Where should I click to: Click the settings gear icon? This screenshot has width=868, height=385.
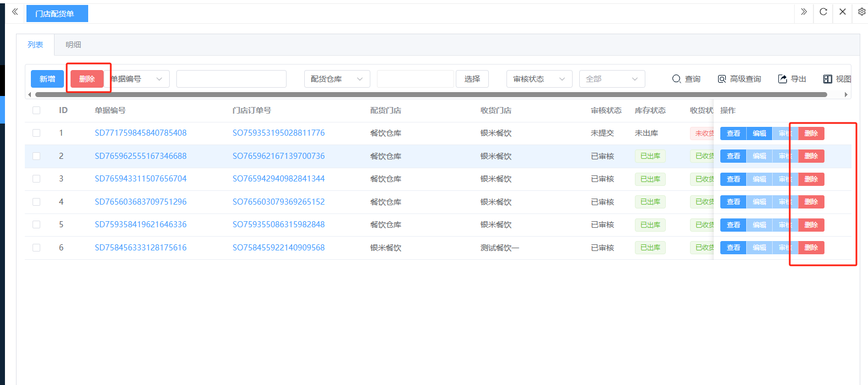pos(861,12)
